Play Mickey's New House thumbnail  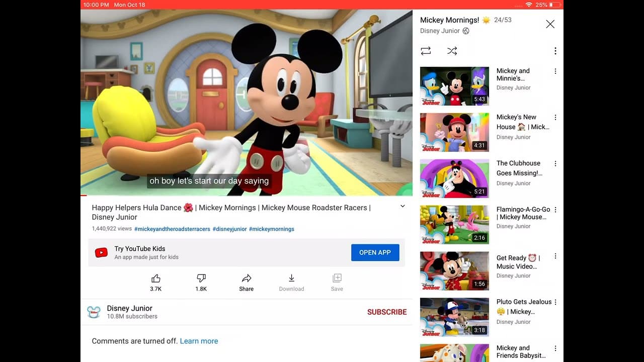pos(454,132)
